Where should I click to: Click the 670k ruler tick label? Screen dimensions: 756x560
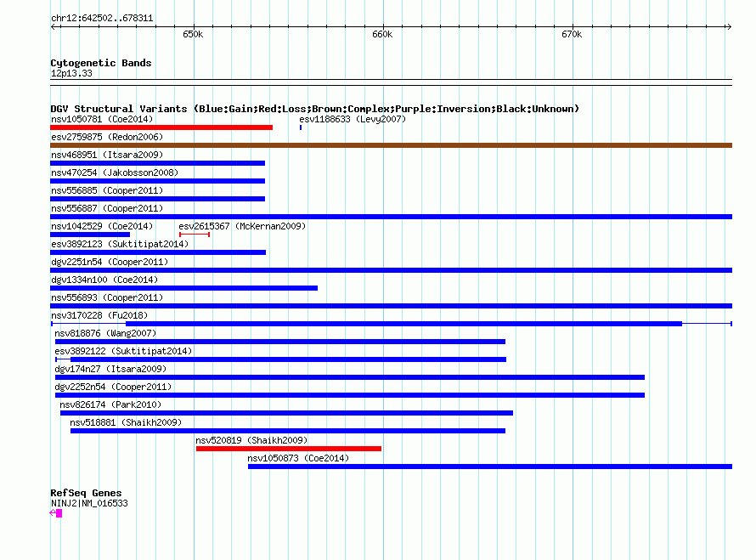coord(572,35)
